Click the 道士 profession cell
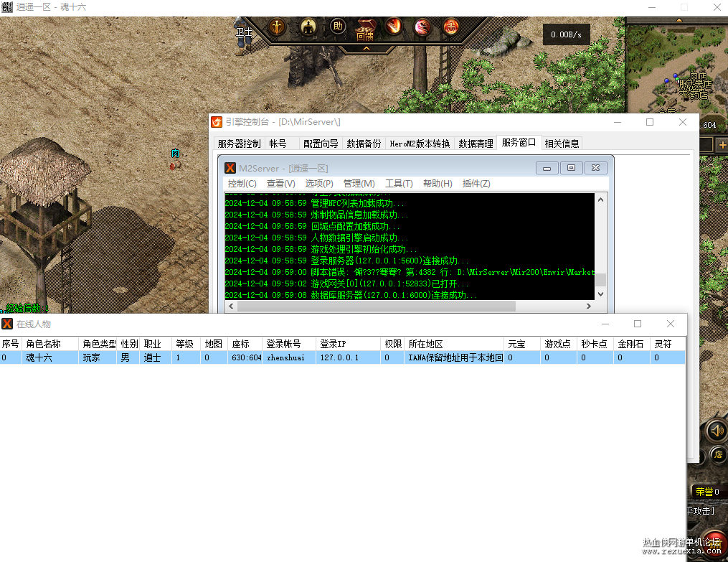 point(156,357)
